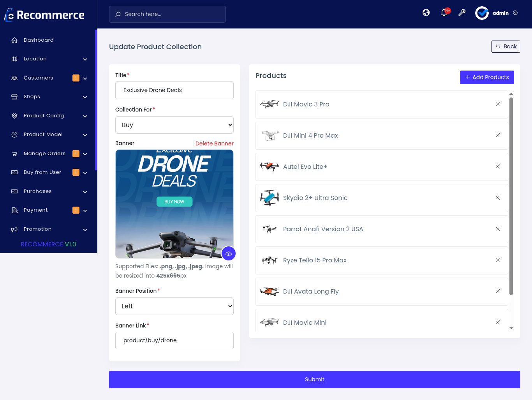Click the Buy from User cash icon
532x400 pixels.
pyautogui.click(x=14, y=172)
